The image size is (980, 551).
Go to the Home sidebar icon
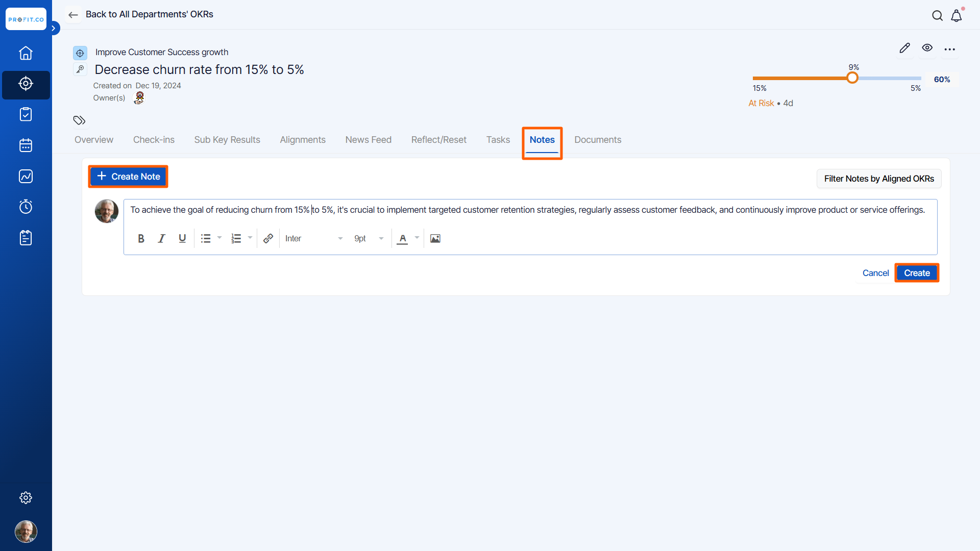pos(26,53)
